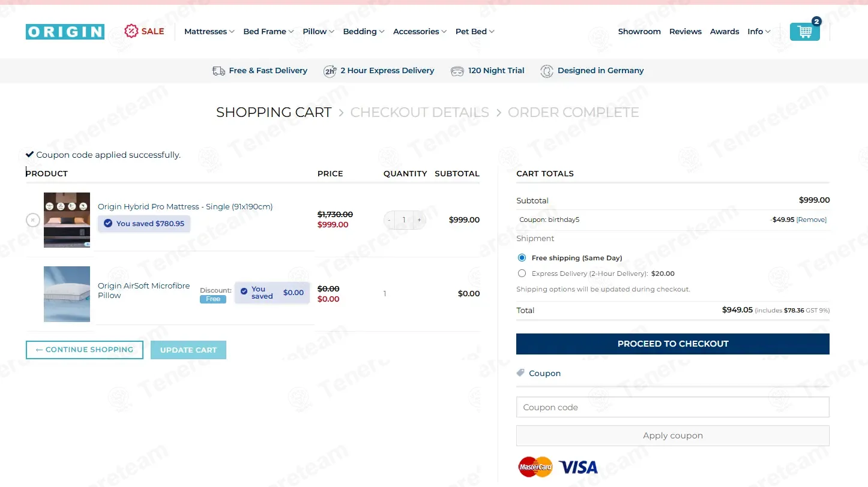Click the checkmark next to coupon applied message

(x=29, y=154)
